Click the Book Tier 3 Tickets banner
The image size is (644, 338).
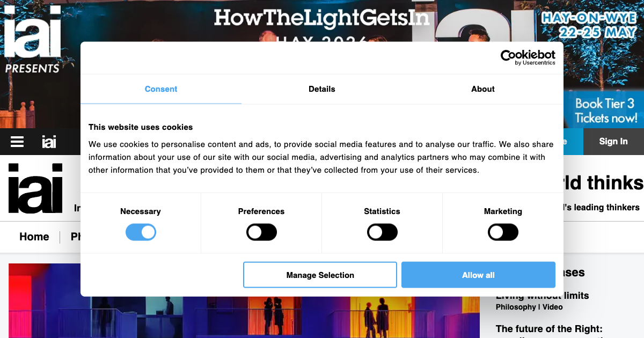point(605,111)
